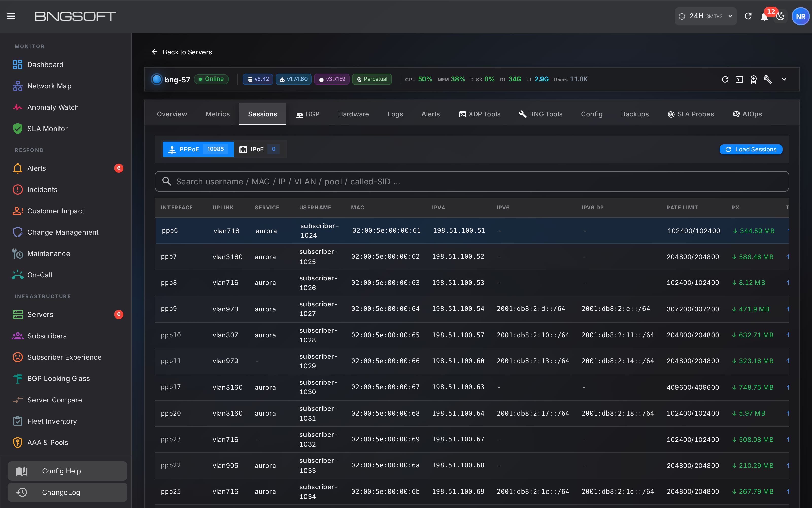Click the BNGSOFT logo
The height and width of the screenshot is (508, 812).
75,16
